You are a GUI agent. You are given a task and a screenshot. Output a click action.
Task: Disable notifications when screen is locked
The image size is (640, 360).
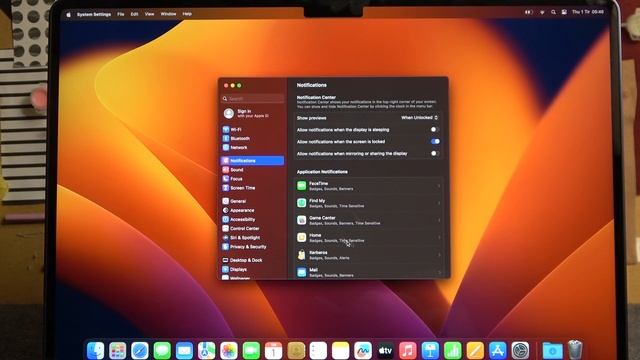435,141
